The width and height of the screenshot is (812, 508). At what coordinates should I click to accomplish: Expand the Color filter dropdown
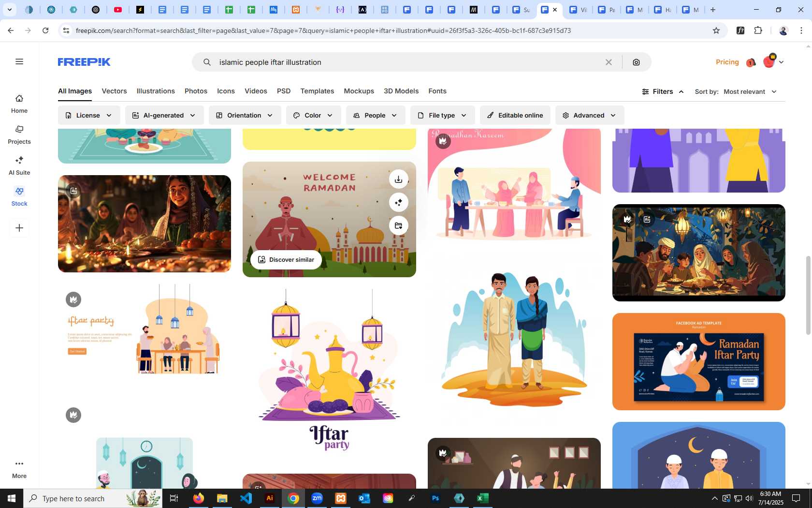pos(314,115)
